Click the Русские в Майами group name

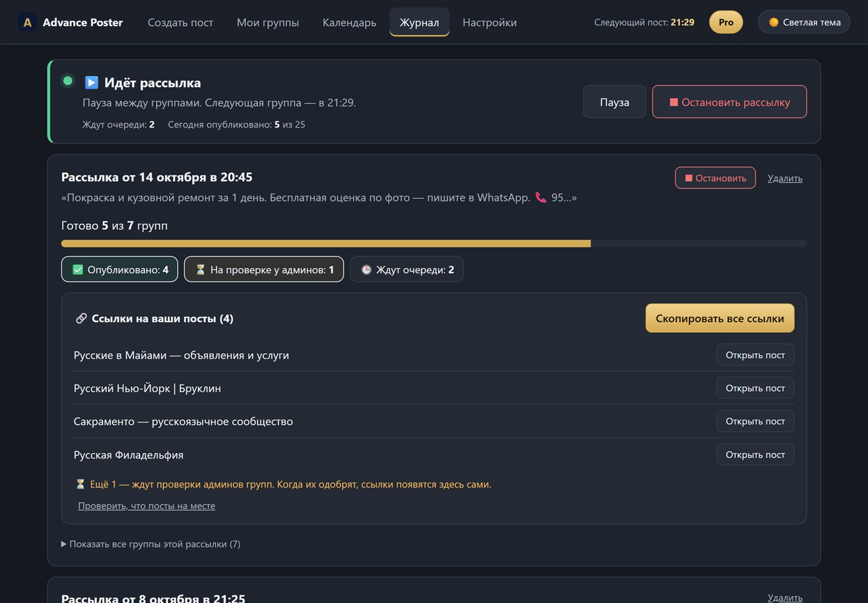coord(182,355)
